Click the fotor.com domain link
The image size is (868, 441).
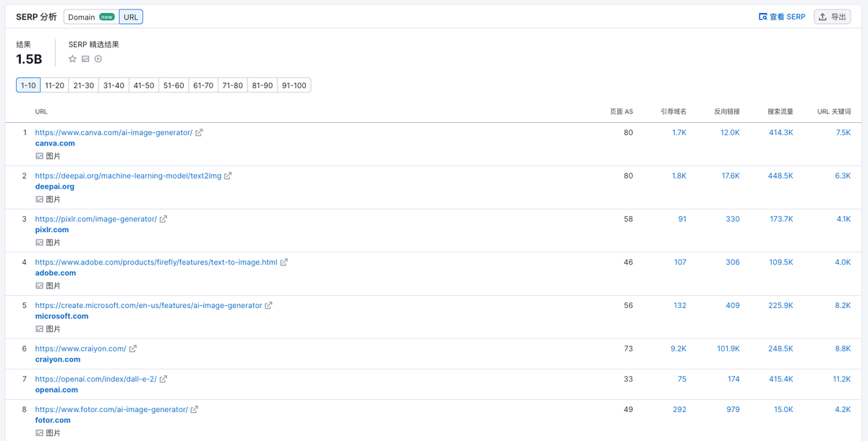click(53, 420)
